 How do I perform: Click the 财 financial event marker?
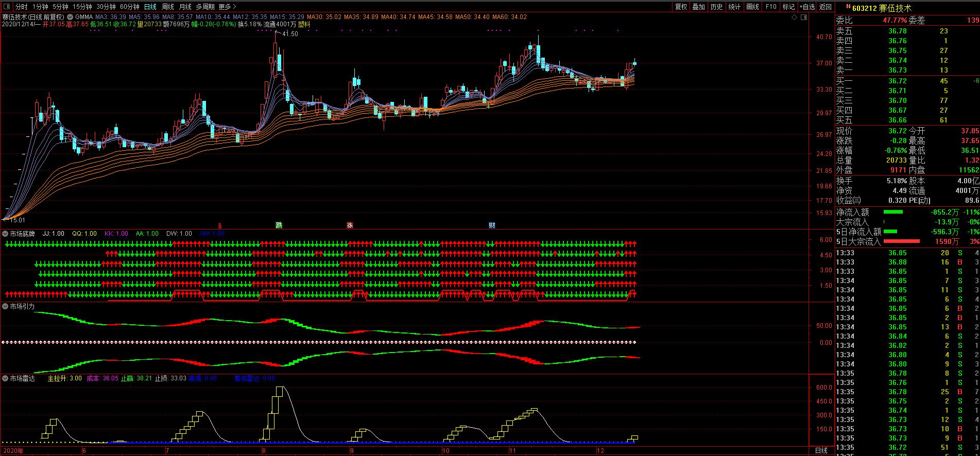[x=492, y=225]
